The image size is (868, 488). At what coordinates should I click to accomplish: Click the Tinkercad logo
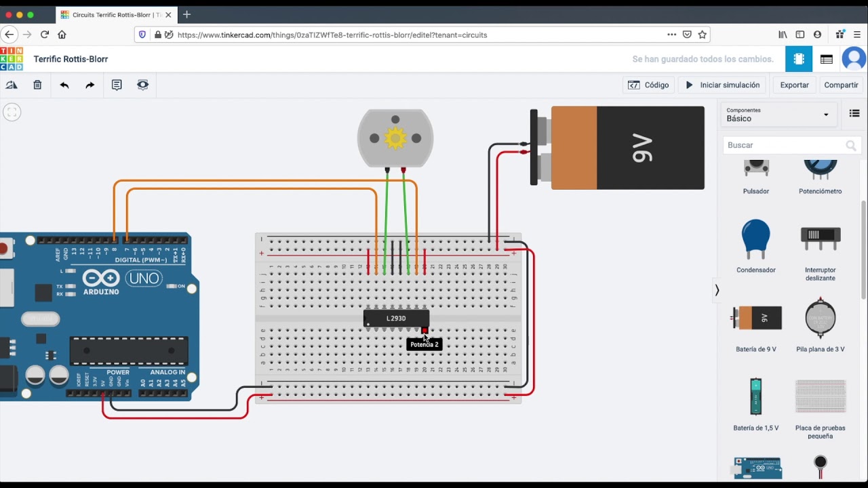tap(12, 59)
